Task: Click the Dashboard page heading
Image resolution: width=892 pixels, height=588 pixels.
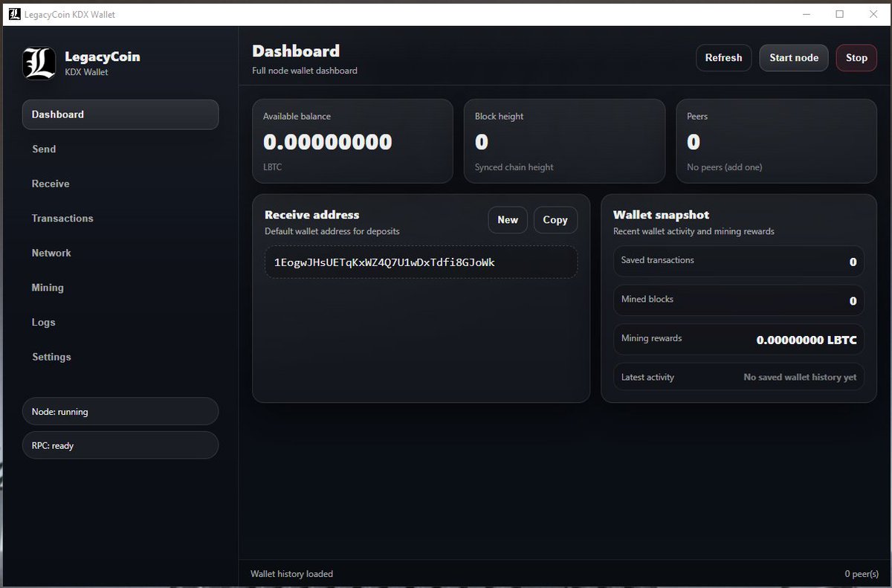Action: pyautogui.click(x=296, y=51)
